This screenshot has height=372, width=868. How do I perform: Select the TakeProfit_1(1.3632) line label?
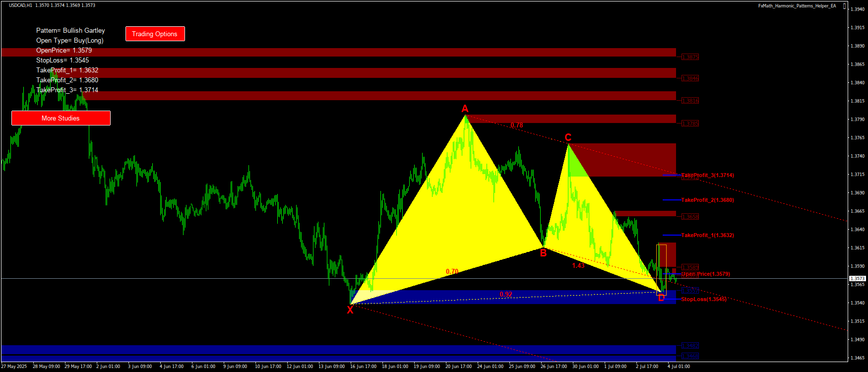(707, 235)
